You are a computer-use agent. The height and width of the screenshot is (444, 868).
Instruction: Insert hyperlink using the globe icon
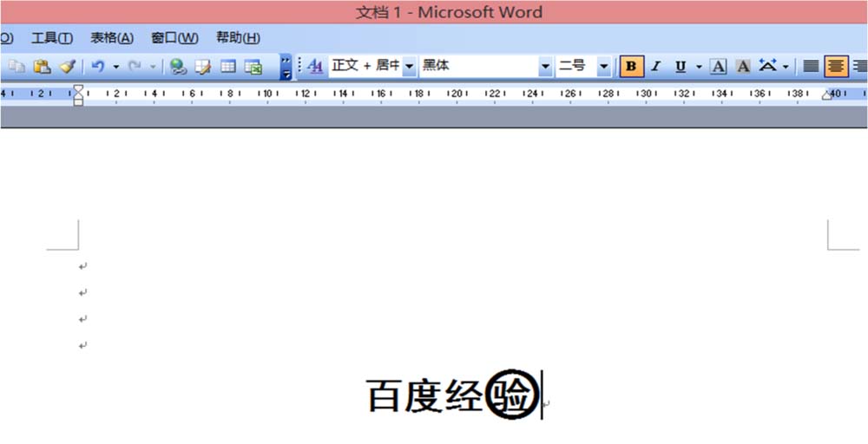178,67
